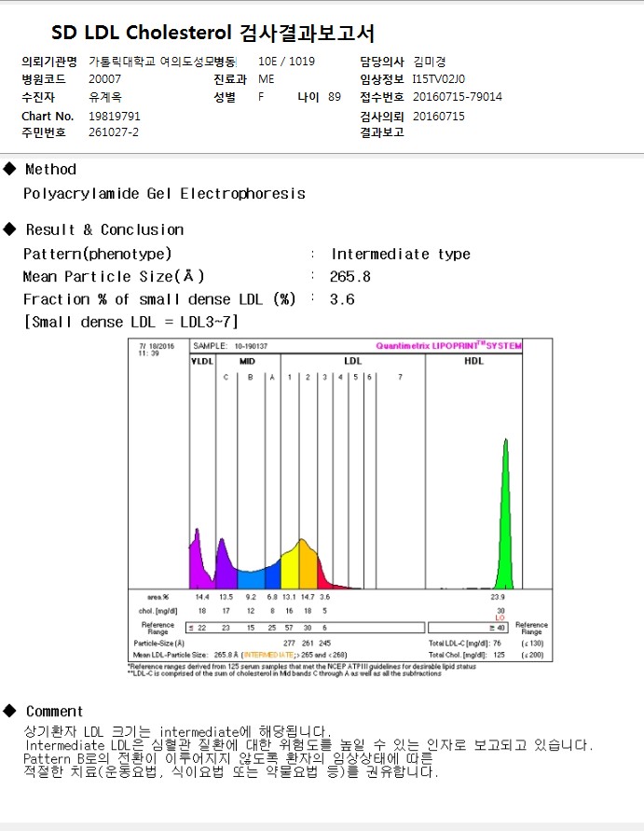This screenshot has height=831, width=644.
Task: Click the chart timestamp '7/18/2016'
Action: (x=157, y=346)
